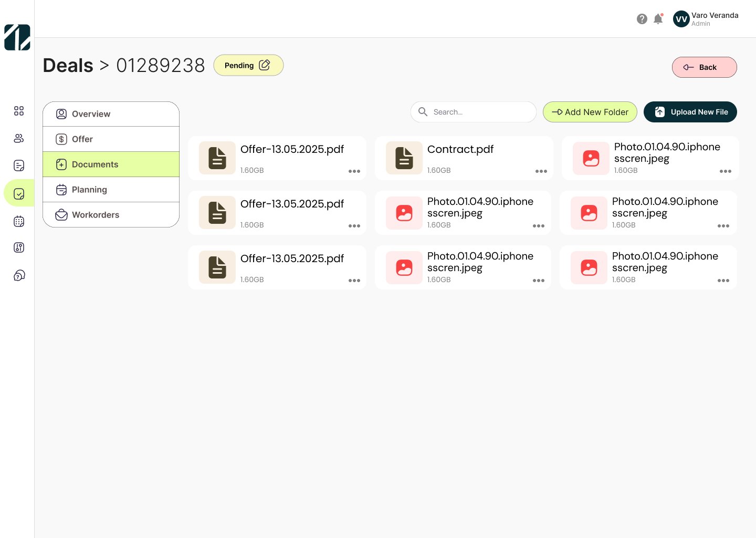756x538 pixels.
Task: Click the Add New Folder button
Action: pos(590,112)
